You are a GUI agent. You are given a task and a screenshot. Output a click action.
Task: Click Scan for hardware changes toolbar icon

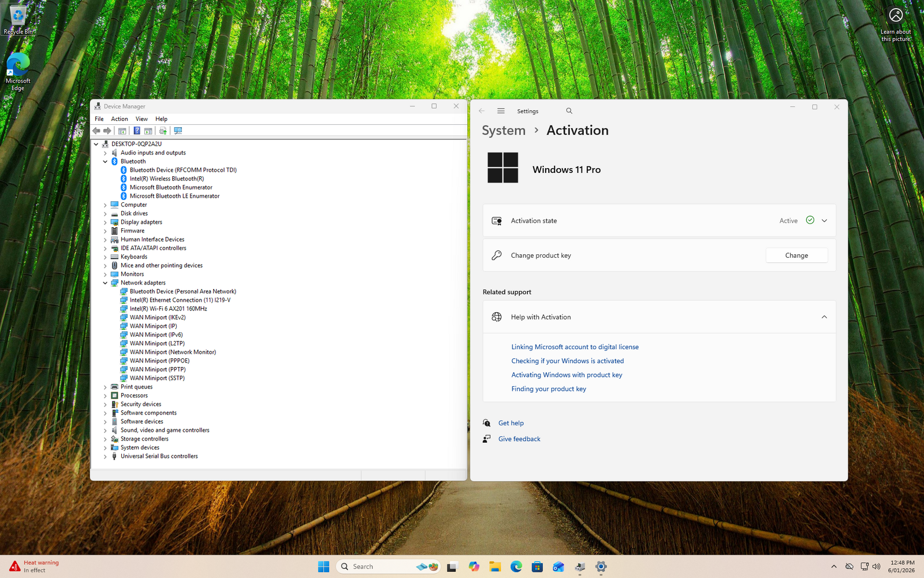click(x=178, y=131)
